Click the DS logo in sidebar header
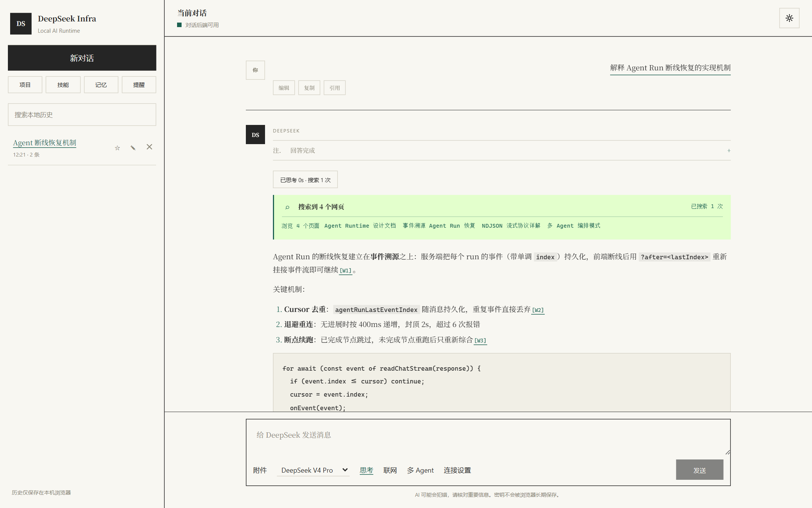This screenshot has width=812, height=508. 21,24
